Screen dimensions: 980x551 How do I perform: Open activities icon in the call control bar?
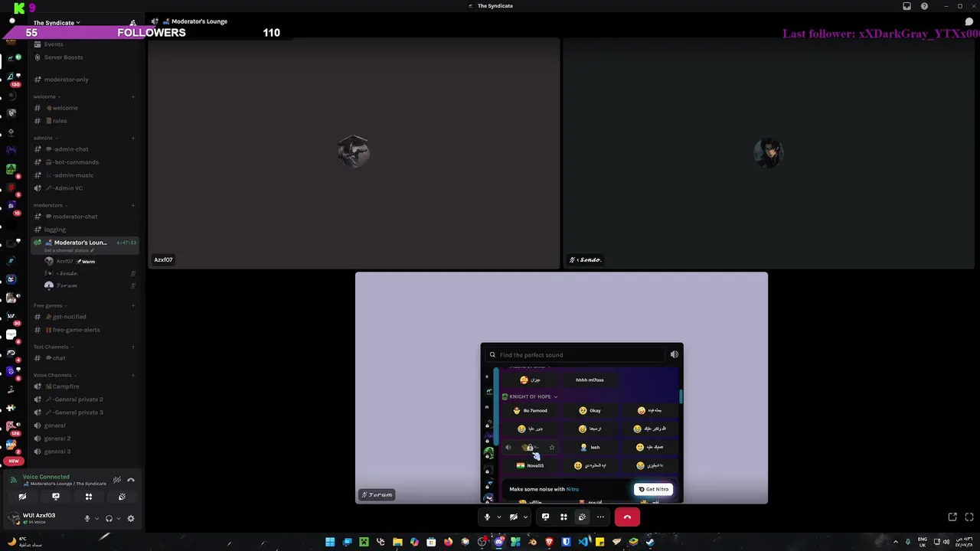coord(563,517)
